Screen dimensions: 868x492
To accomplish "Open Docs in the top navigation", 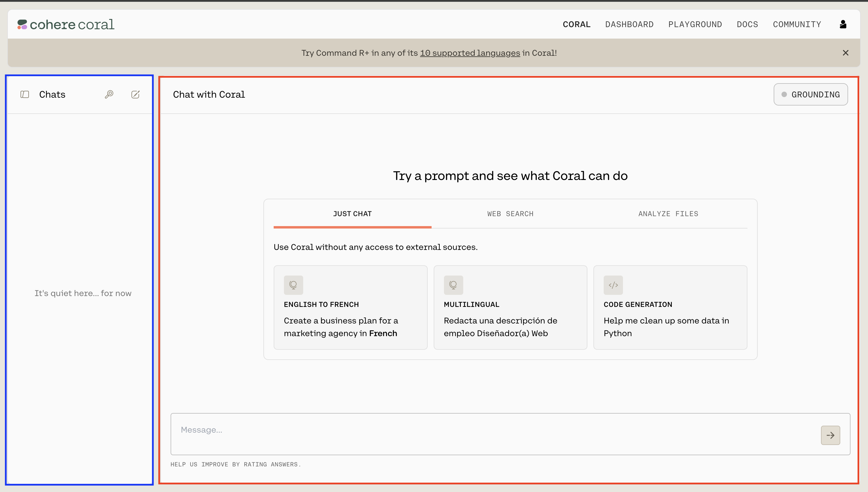I will point(747,24).
